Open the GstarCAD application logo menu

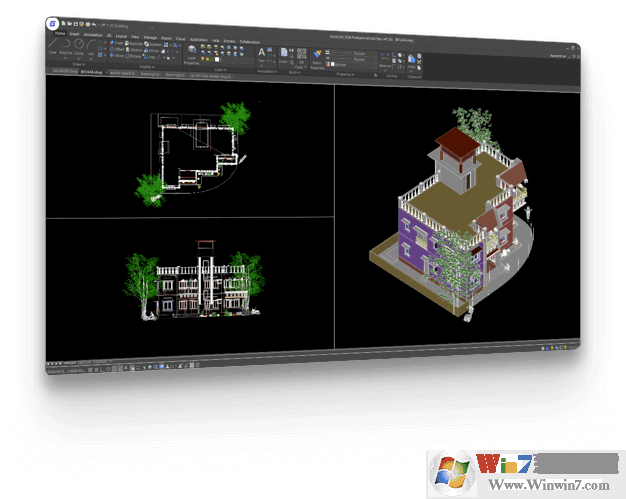coord(53,22)
